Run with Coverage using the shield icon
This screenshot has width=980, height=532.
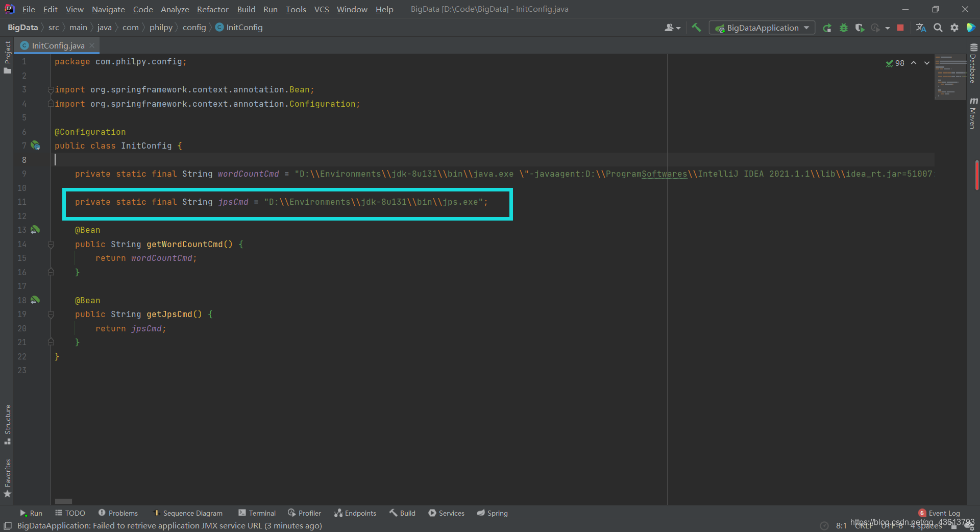pos(860,28)
